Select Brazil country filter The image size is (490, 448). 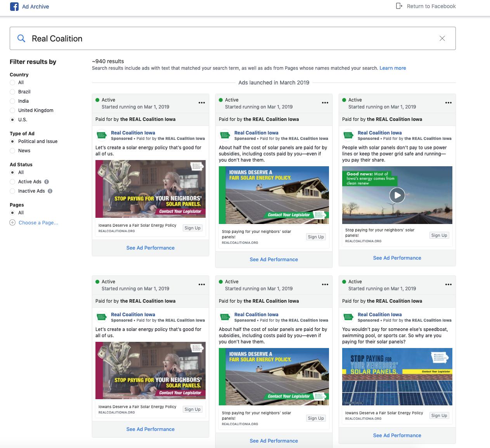[x=12, y=92]
